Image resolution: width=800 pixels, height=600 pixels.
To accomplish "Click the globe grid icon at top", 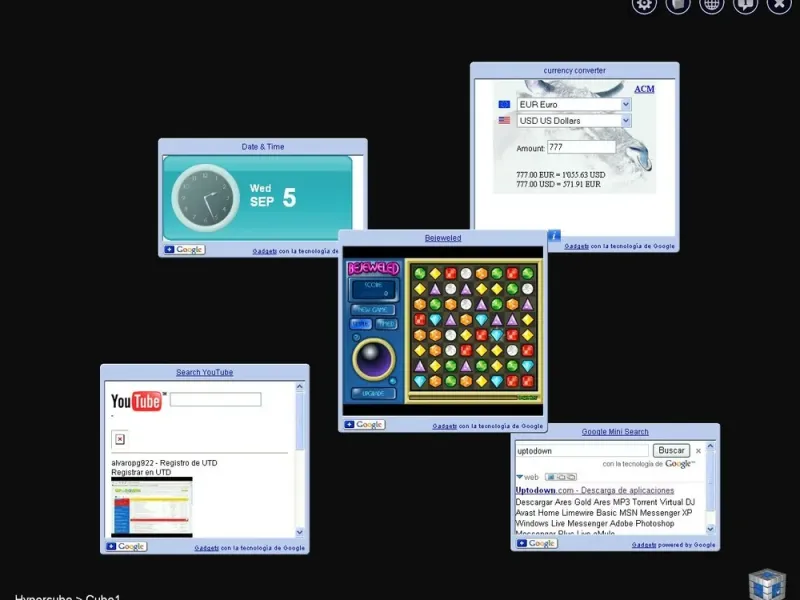I will (711, 5).
